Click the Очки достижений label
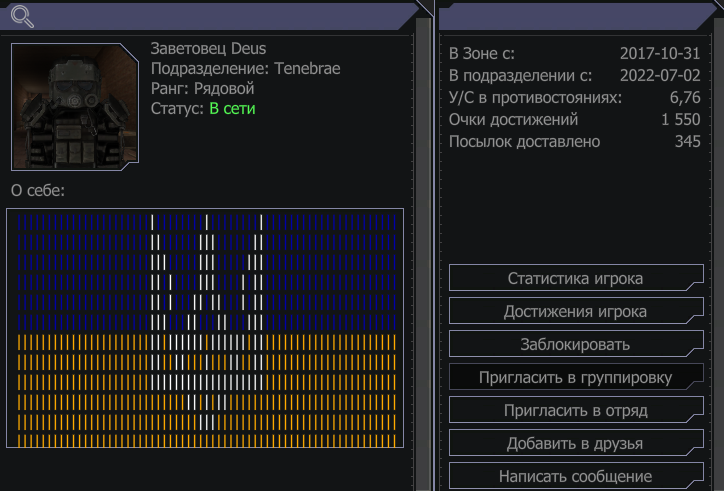The image size is (724, 491). [513, 120]
